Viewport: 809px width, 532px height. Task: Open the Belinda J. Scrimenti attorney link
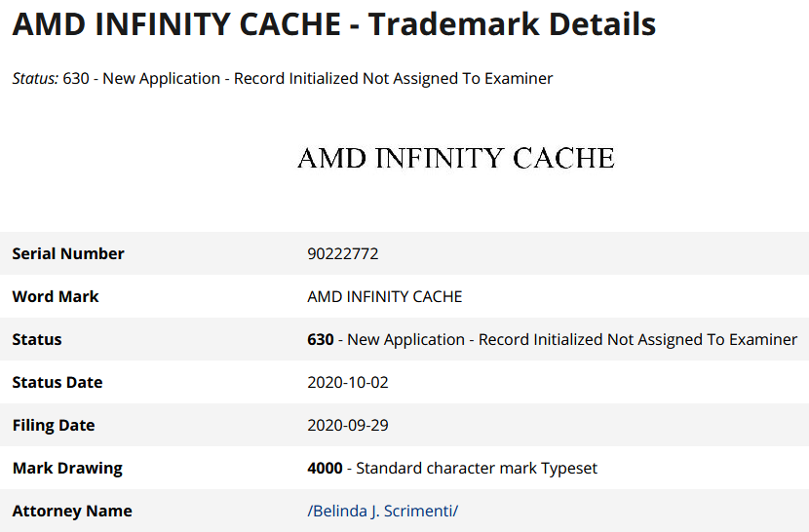[x=382, y=511]
